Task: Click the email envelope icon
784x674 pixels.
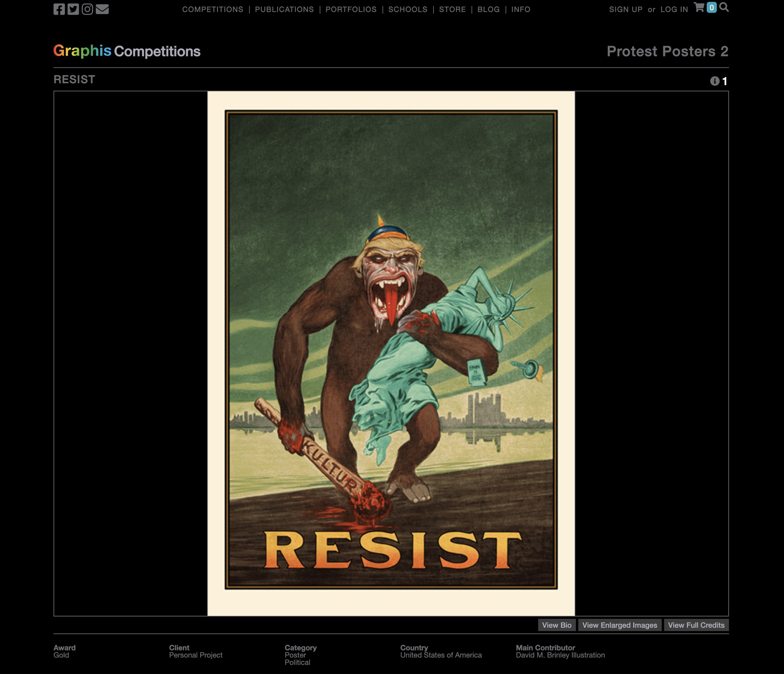Action: click(102, 9)
